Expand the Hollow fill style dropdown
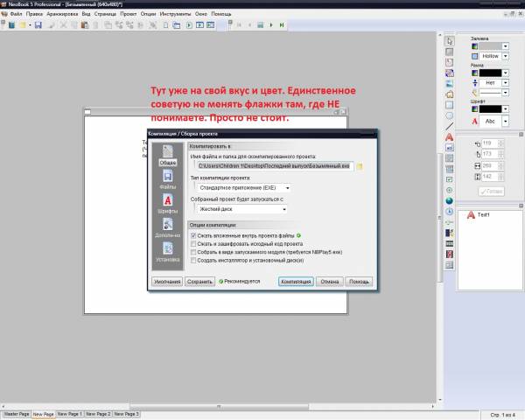The height and width of the screenshot is (420, 525). tap(506, 56)
